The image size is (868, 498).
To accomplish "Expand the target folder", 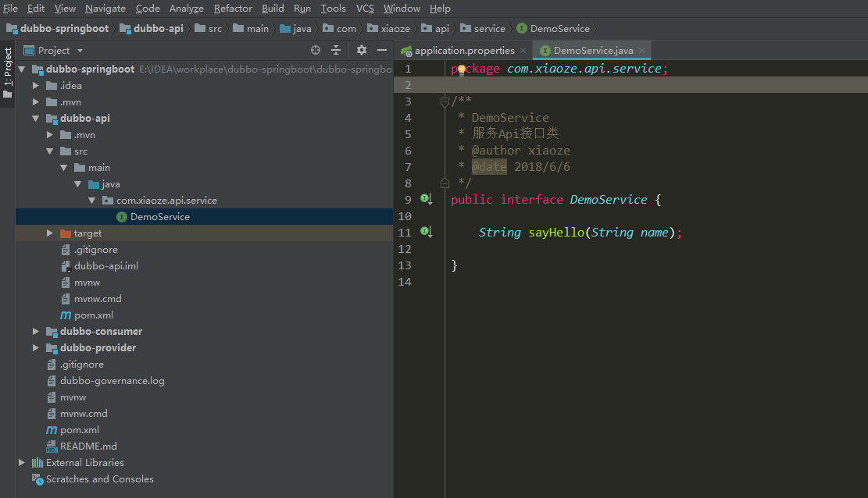I will pos(50,233).
